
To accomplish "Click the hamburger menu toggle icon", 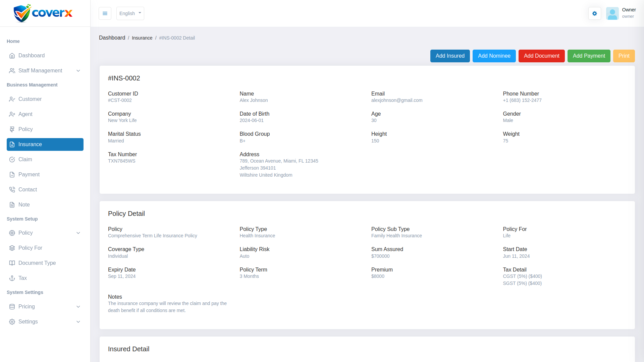I will [x=105, y=13].
